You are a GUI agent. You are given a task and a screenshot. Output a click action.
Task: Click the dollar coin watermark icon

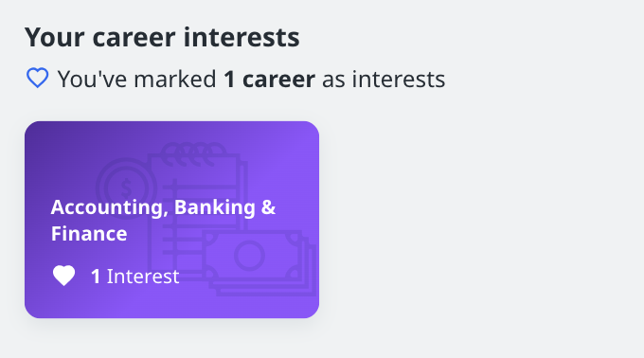[125, 187]
